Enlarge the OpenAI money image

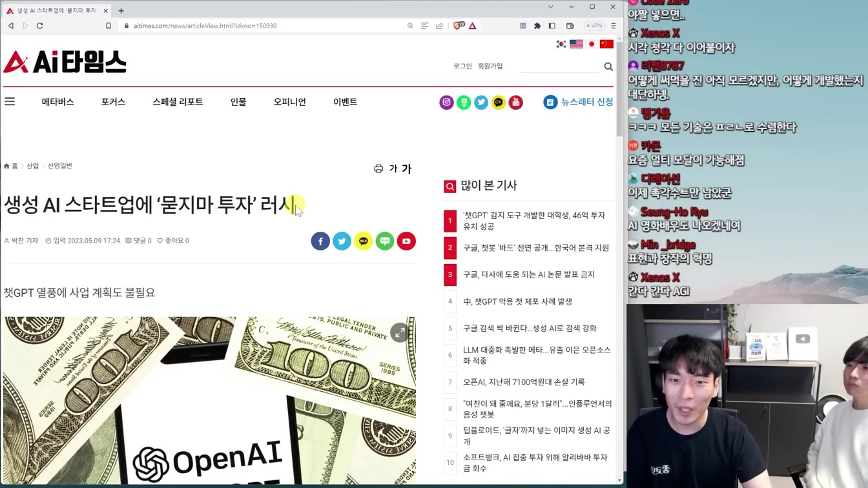tap(399, 332)
